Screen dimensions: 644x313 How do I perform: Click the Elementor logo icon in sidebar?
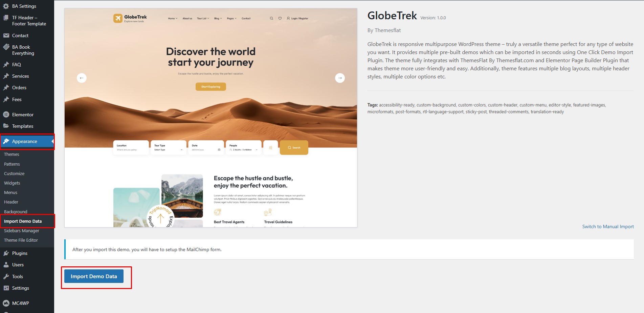coord(6,115)
